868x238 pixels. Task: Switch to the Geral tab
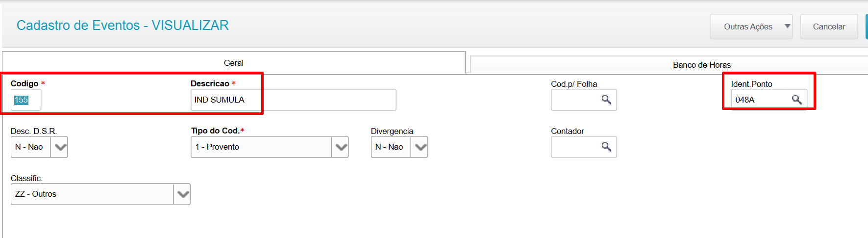click(233, 63)
